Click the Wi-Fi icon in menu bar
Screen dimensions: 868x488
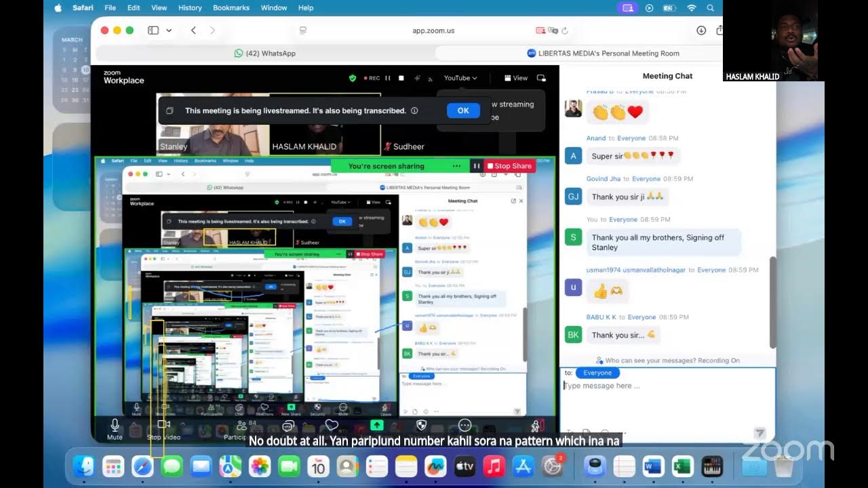[691, 8]
